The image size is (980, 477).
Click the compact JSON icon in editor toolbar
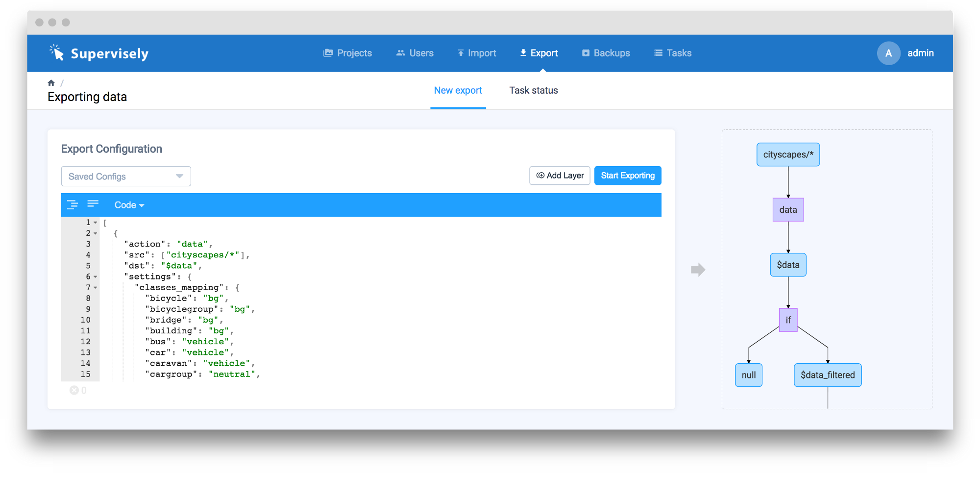[x=93, y=203]
